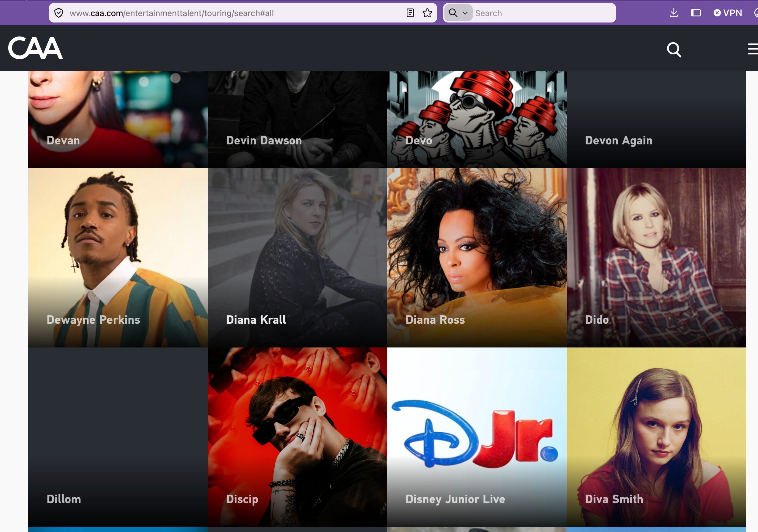Open the Dido artist card
This screenshot has height=532, width=758.
tap(656, 258)
